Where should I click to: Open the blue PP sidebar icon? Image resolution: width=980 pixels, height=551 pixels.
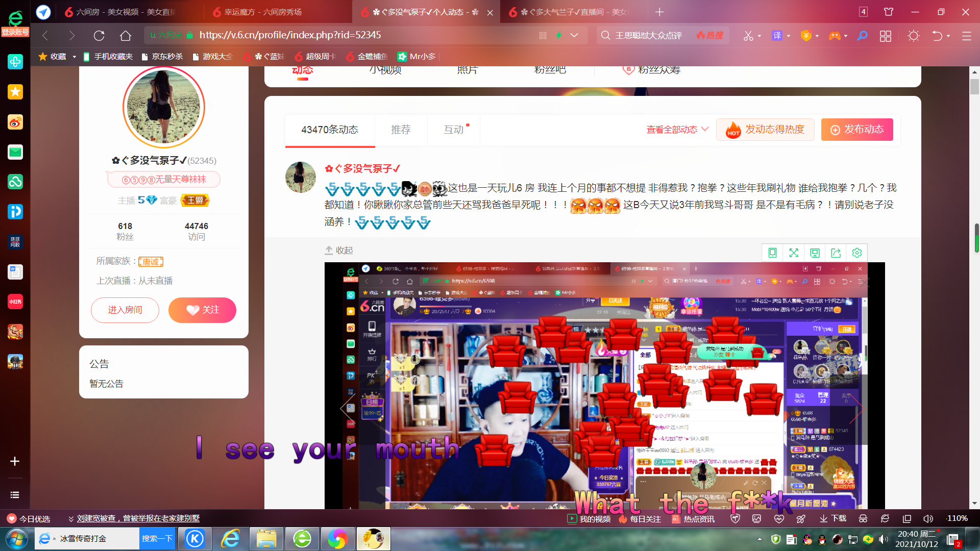15,212
